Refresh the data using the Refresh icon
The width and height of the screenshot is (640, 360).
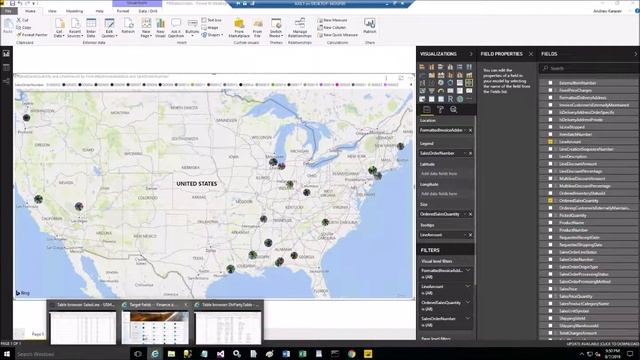click(x=128, y=26)
